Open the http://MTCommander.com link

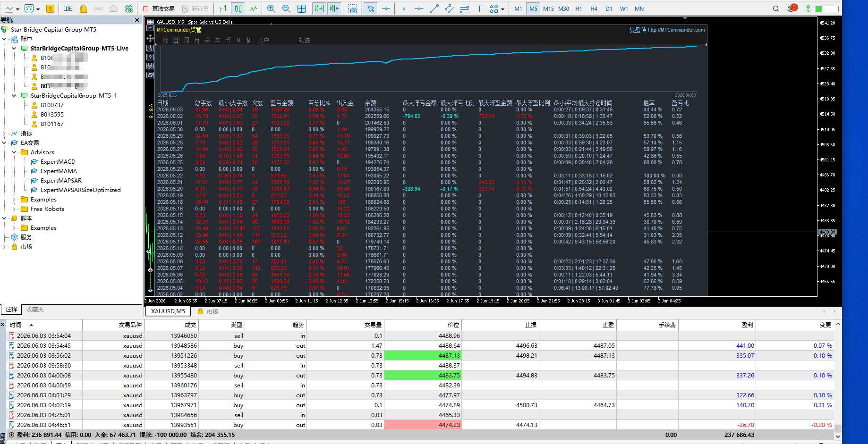pos(676,30)
